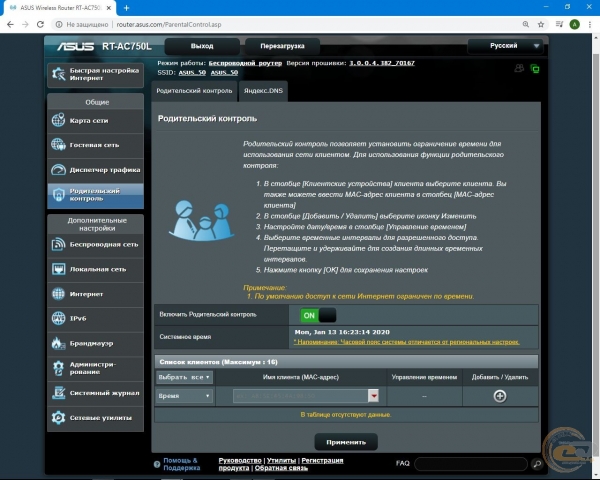Image resolution: width=600 pixels, height=480 pixels.
Task: Click the ASUS Wireless Router browser tab
Action: pyautogui.click(x=60, y=8)
